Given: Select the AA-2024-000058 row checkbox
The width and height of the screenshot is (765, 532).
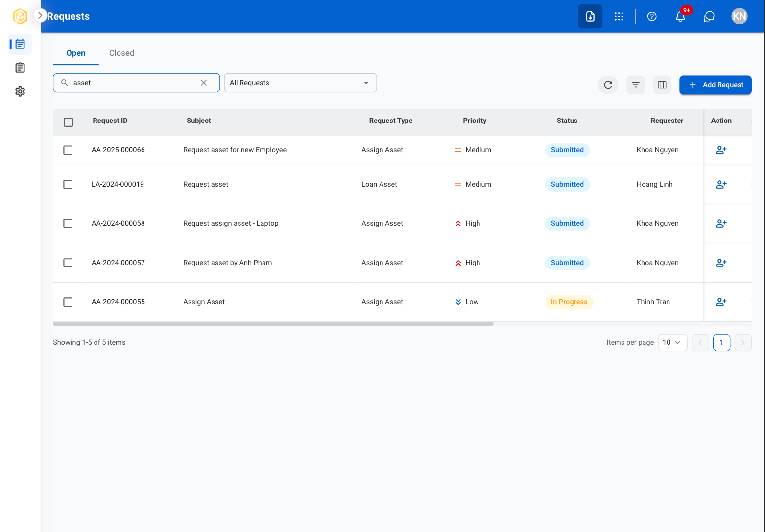Looking at the screenshot, I should pos(68,224).
